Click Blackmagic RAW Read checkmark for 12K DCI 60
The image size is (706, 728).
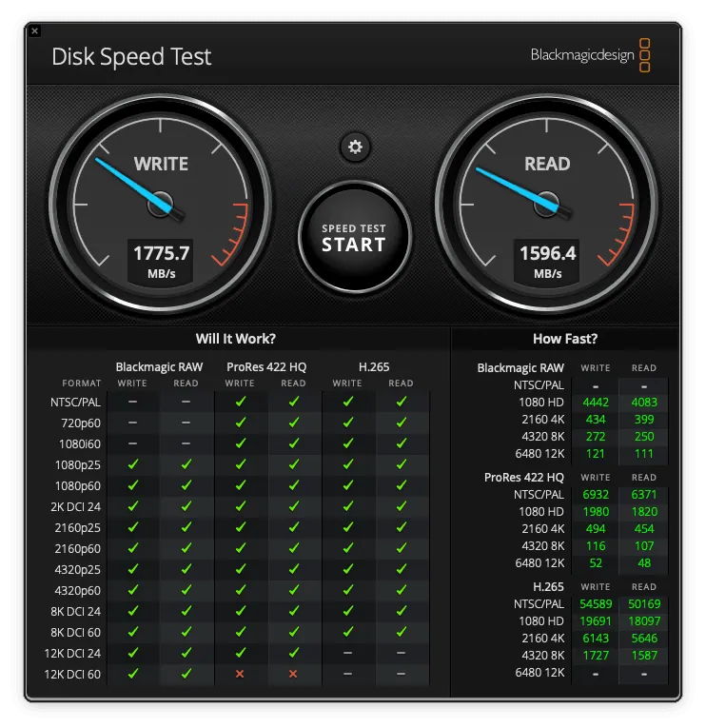point(186,674)
